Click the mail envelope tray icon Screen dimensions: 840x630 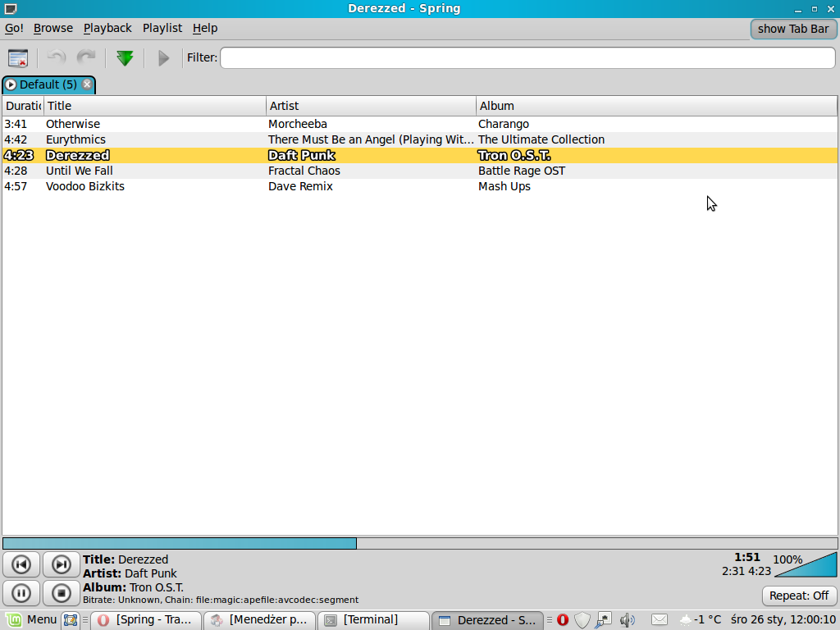click(660, 620)
